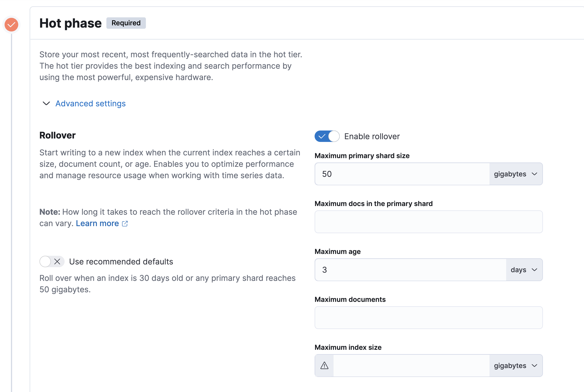This screenshot has width=584, height=392.
Task: Click the warning icon in Maximum index size
Action: coord(324,366)
